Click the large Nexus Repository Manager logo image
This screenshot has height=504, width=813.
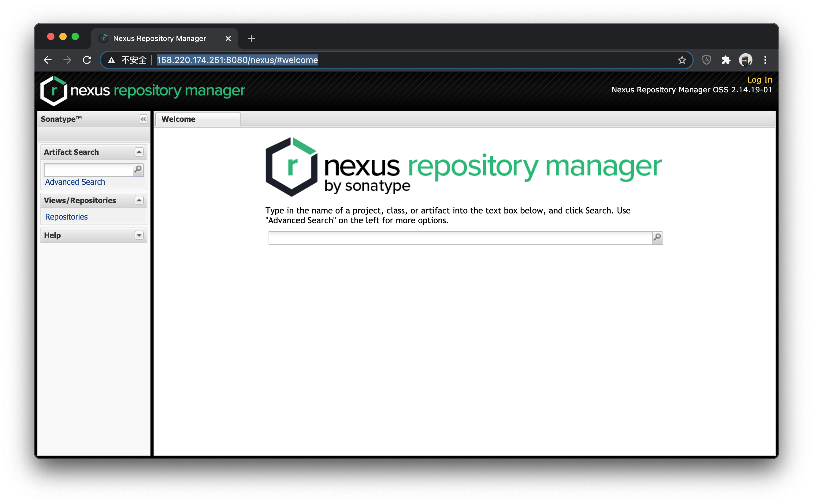click(463, 167)
